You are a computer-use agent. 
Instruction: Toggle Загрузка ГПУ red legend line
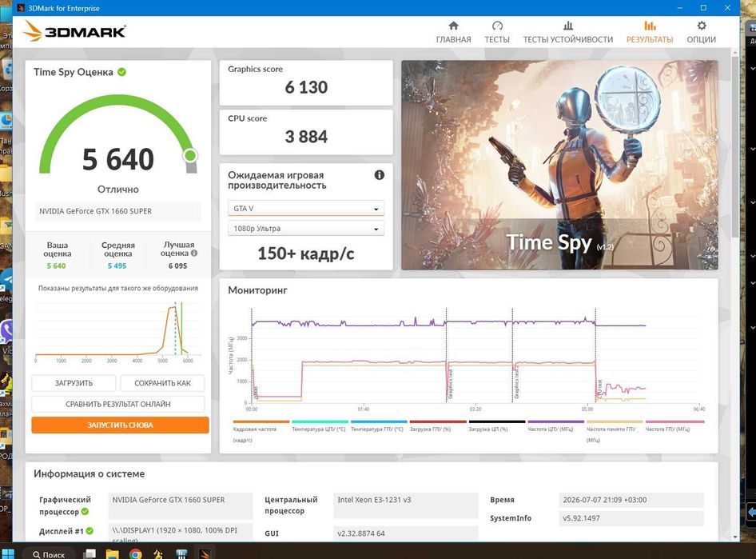pos(438,421)
